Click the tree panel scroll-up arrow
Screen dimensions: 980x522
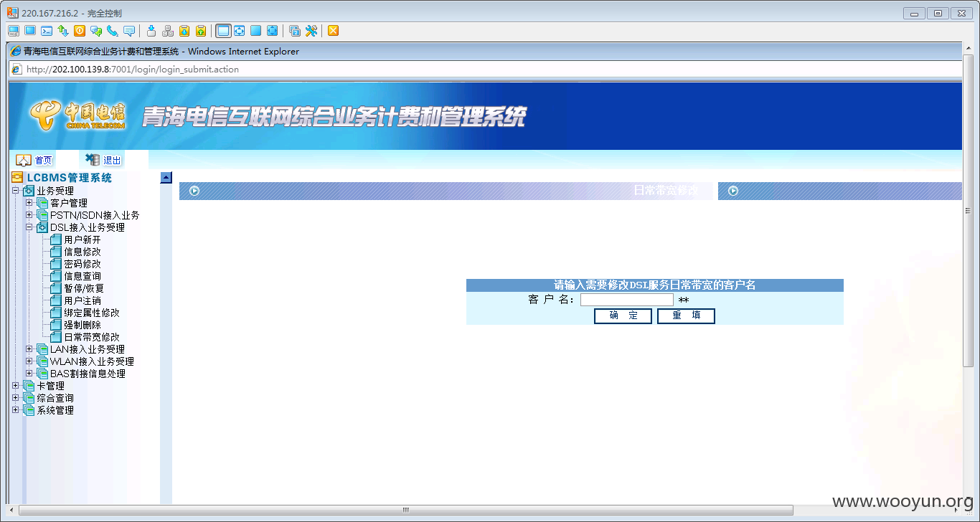point(166,178)
